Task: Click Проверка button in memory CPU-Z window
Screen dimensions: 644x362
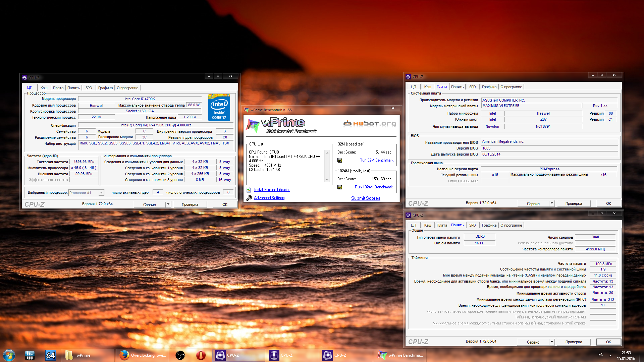Action: tap(574, 342)
